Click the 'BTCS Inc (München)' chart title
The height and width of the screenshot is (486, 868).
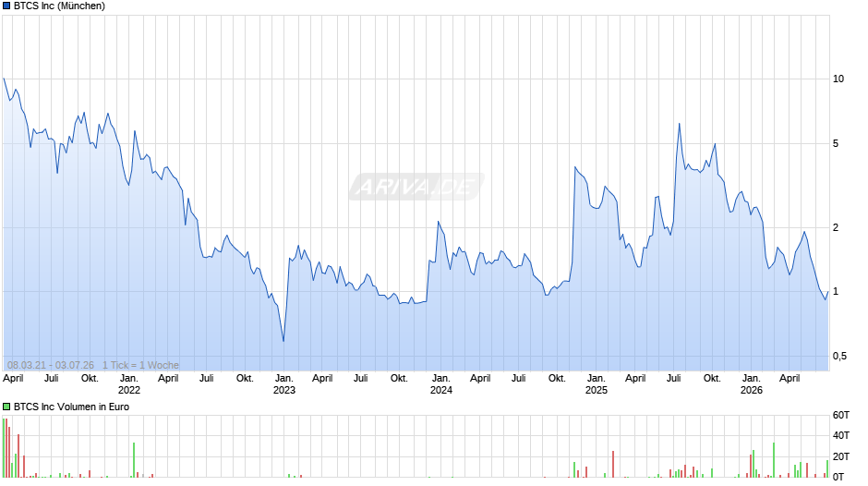(x=59, y=6)
